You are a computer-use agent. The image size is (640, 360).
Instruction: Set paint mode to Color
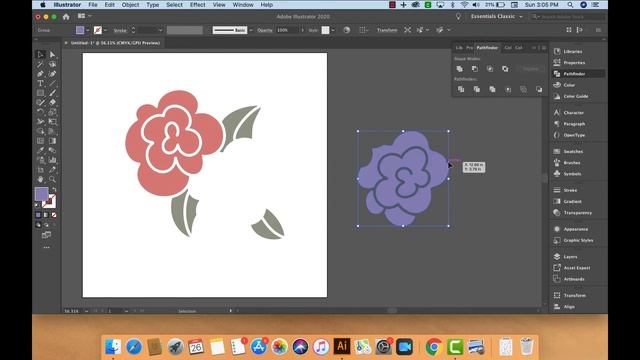tap(38, 215)
